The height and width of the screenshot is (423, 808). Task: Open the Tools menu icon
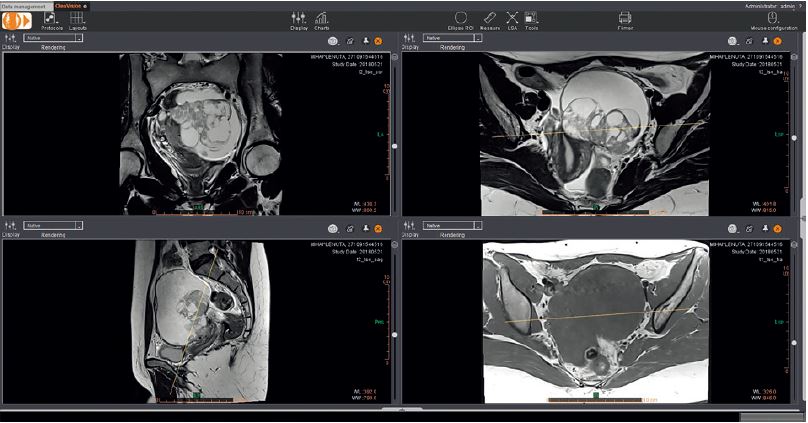click(x=532, y=19)
